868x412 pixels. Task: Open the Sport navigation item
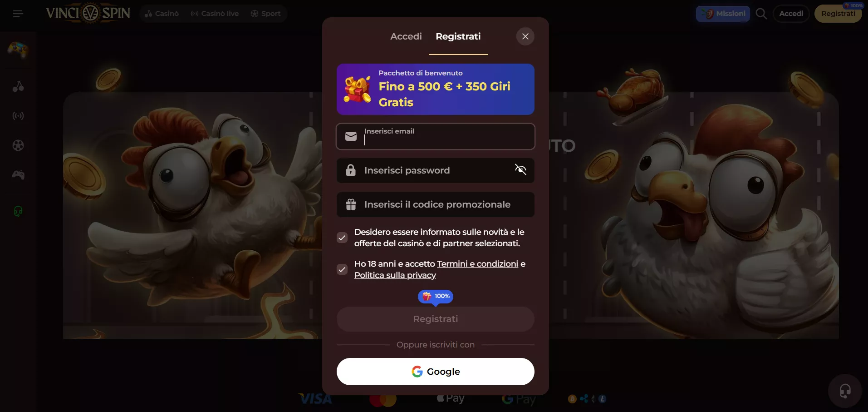point(266,14)
